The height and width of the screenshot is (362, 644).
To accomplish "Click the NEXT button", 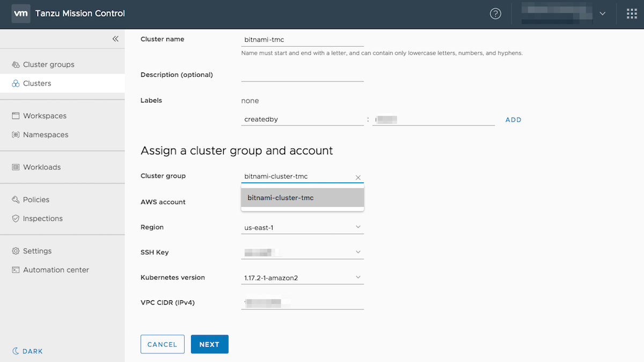I will tap(209, 344).
